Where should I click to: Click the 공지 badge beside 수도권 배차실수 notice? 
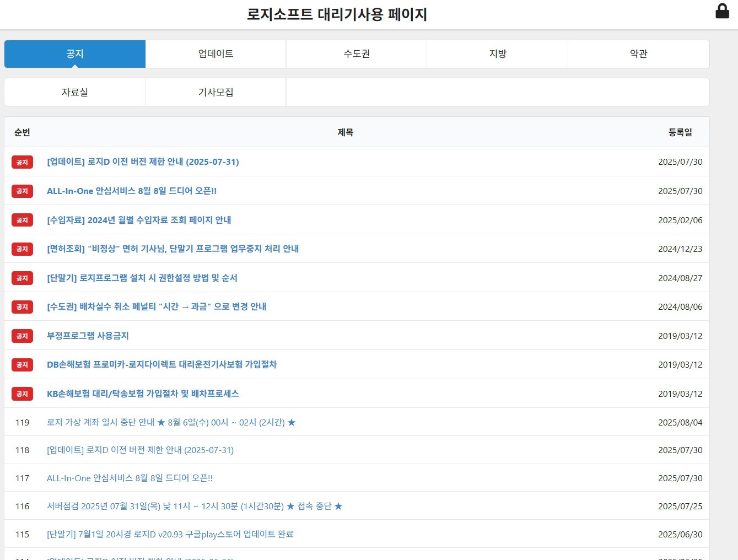click(22, 306)
